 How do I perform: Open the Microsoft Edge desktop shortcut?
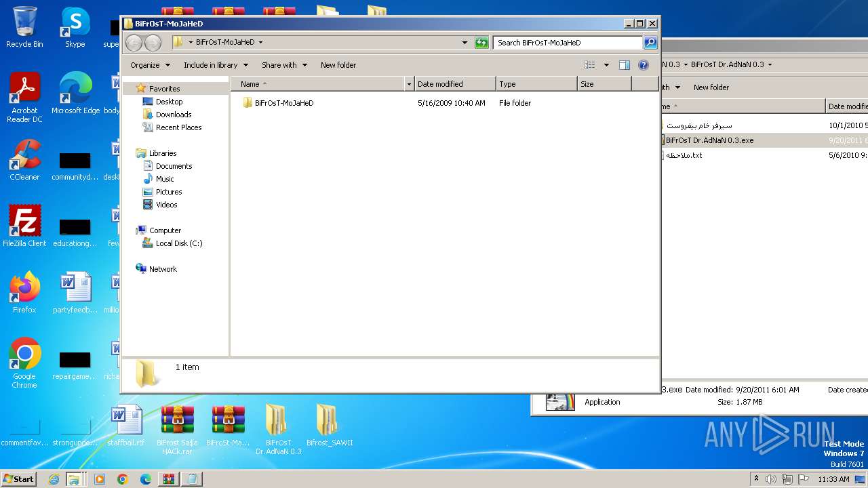75,94
